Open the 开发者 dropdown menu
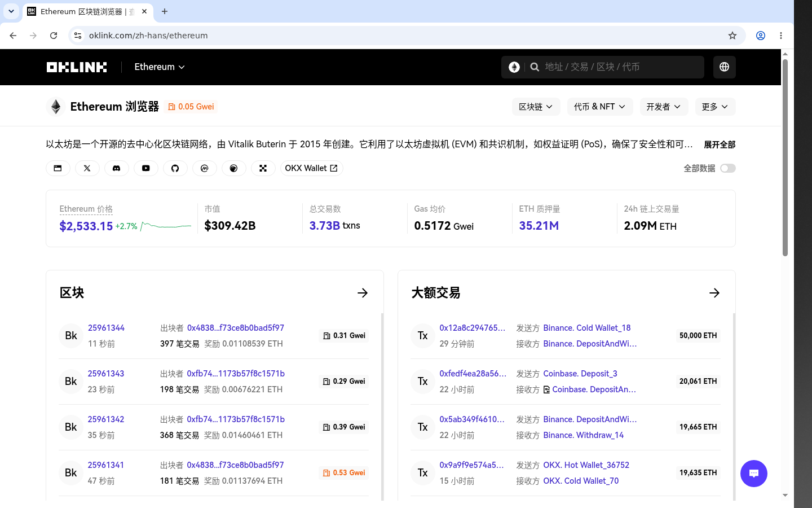This screenshot has width=812, height=508. [664, 107]
